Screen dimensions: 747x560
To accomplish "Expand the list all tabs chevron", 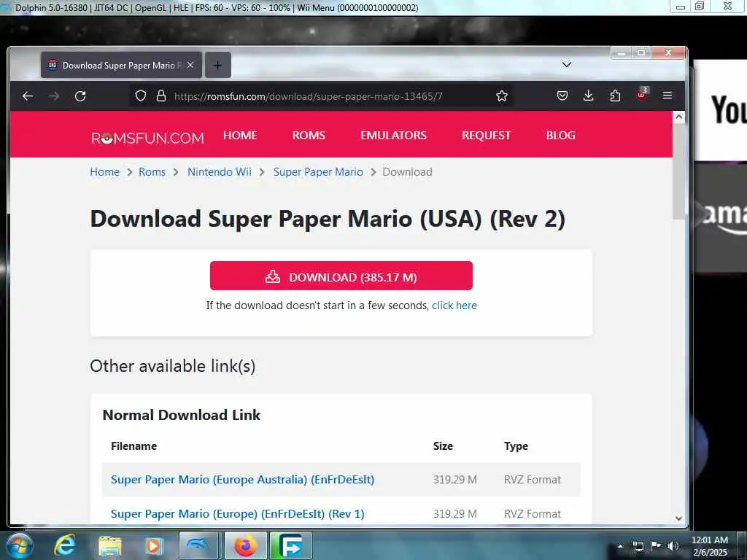I will pyautogui.click(x=566, y=64).
